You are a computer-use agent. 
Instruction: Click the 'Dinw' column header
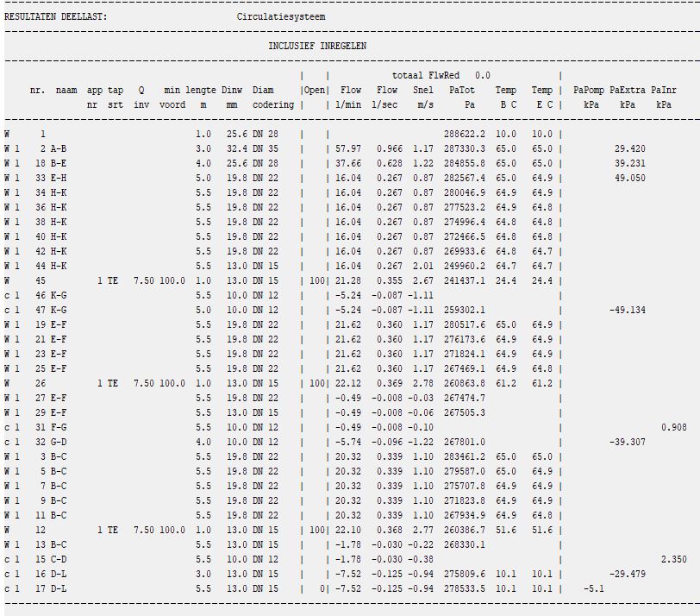(x=232, y=90)
